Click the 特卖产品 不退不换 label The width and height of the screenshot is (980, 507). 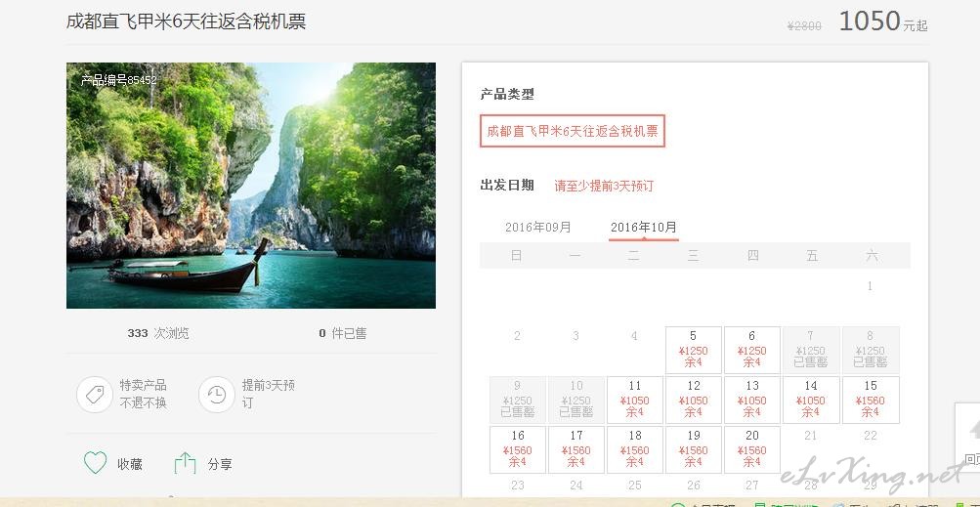(143, 394)
